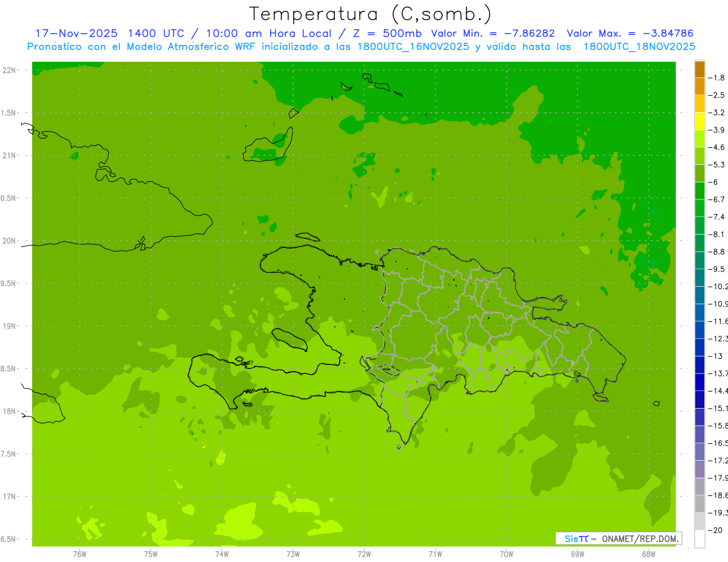Click the 71W longitude label

[435, 554]
